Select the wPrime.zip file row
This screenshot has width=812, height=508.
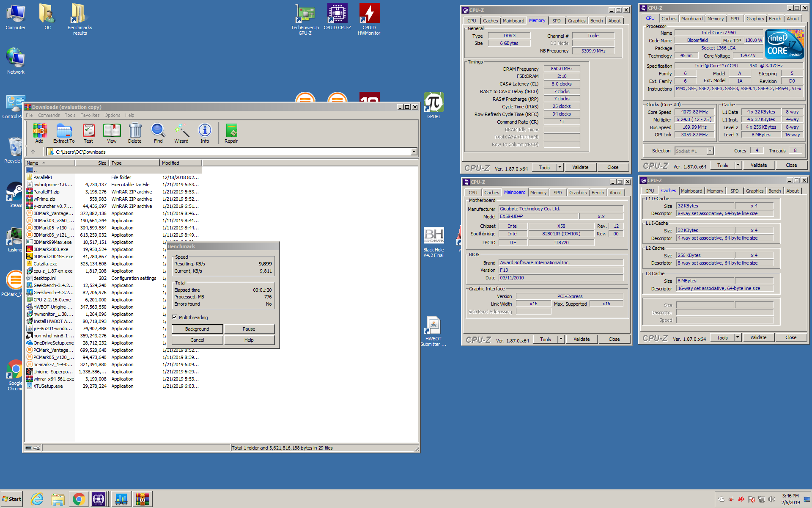coord(113,199)
